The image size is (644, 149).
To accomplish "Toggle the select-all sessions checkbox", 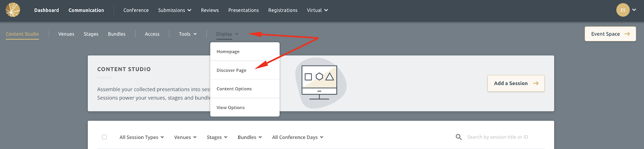I will click(x=104, y=137).
